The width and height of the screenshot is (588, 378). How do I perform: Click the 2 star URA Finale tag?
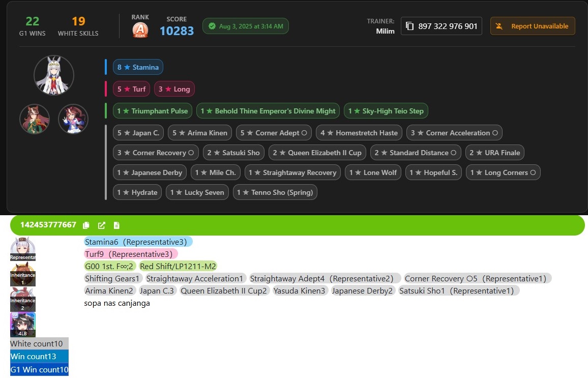[495, 153]
